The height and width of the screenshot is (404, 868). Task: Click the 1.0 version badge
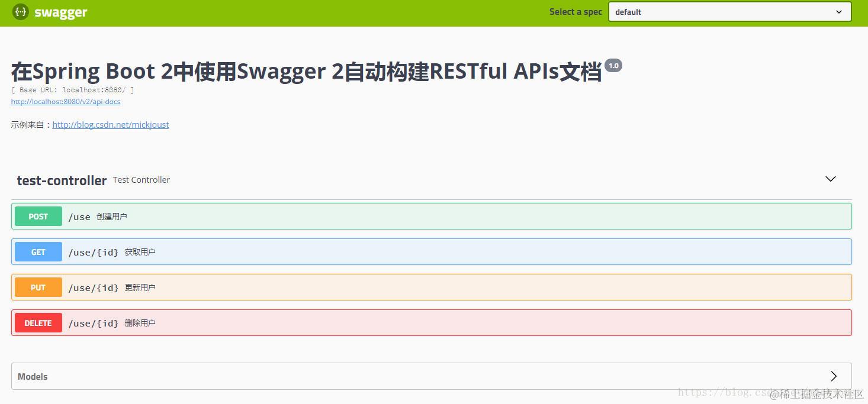[613, 66]
